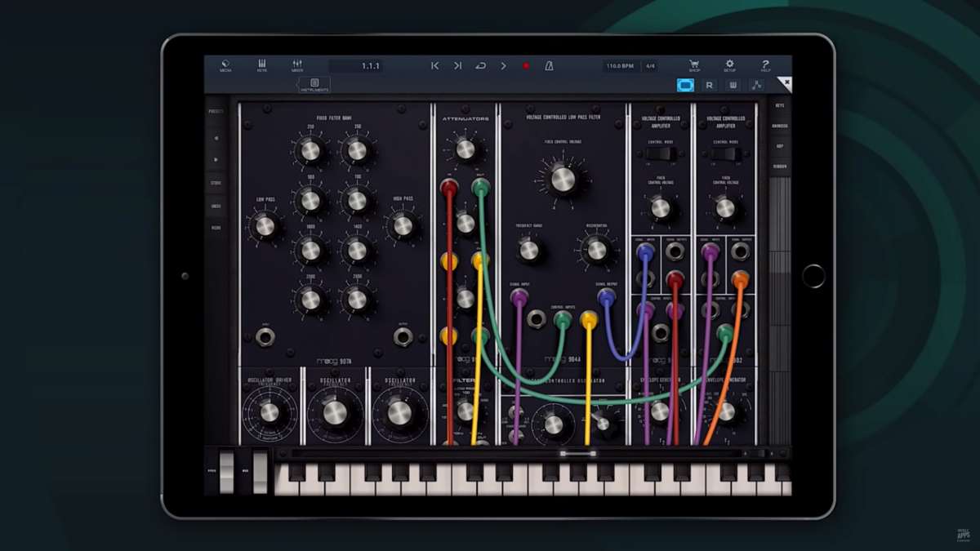980x551 pixels.
Task: Tap the 110.0 BPM tempo display
Action: pos(622,66)
